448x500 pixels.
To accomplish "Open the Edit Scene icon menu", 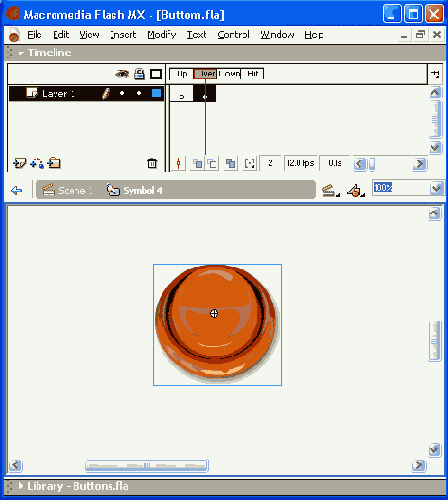I will [330, 191].
